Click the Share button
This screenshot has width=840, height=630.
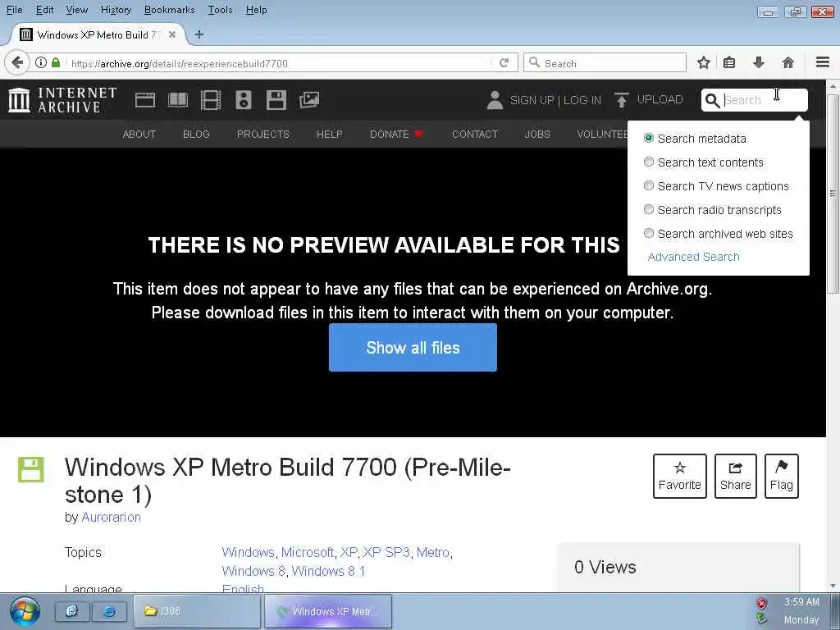click(x=736, y=476)
